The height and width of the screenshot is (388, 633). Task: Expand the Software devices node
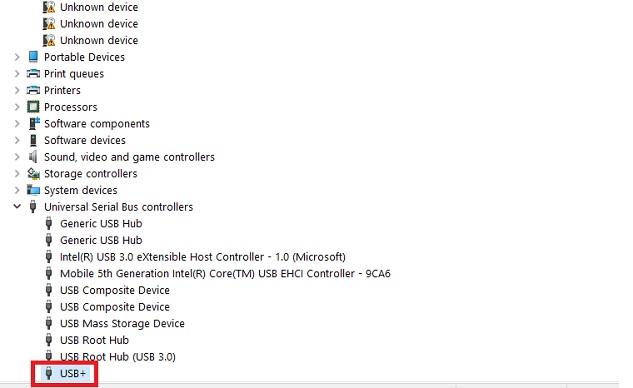point(17,140)
